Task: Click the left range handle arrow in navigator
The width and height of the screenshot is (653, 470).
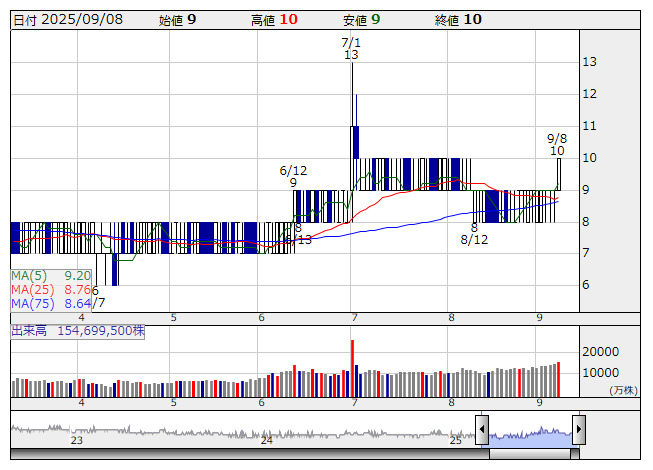Action: coord(482,431)
